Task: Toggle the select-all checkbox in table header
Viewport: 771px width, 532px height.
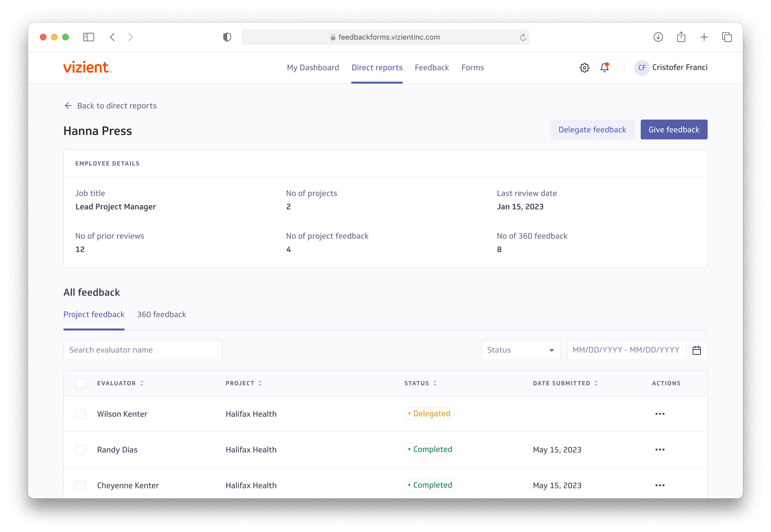Action: coord(80,383)
